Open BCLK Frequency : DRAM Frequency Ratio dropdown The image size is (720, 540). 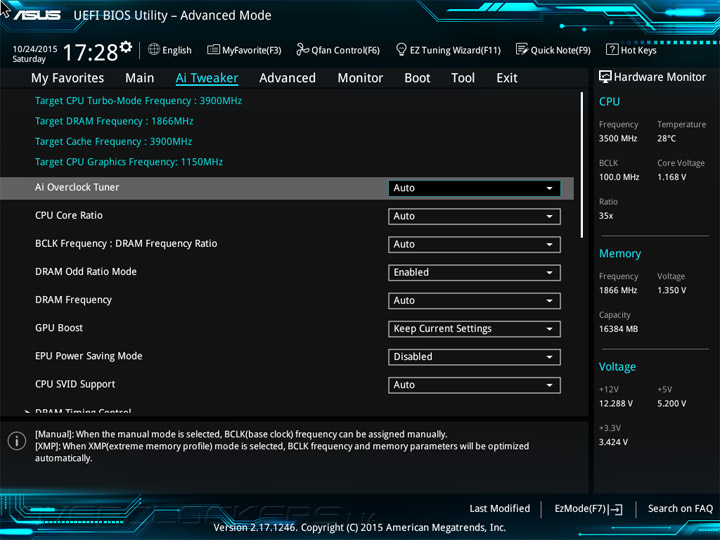pos(474,244)
